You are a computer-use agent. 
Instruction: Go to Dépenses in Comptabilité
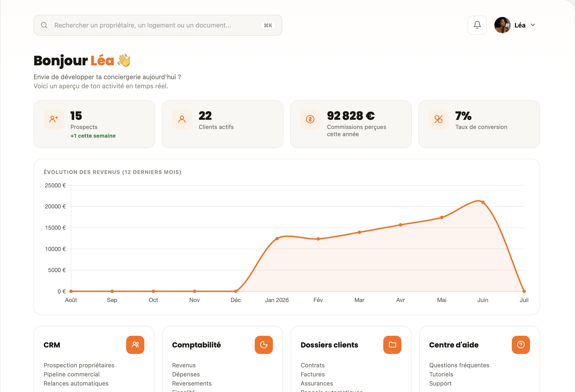[186, 374]
